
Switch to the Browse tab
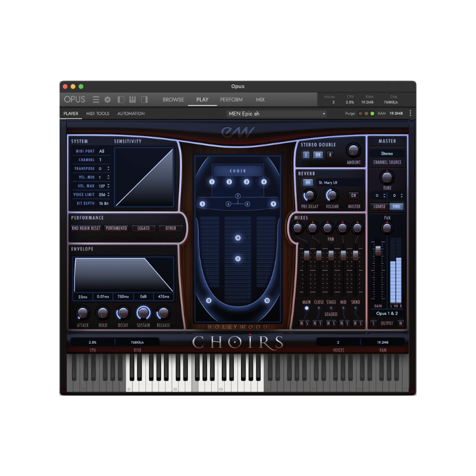point(173,99)
